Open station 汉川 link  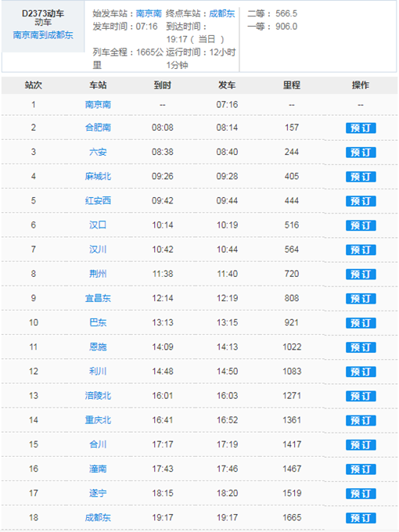click(x=98, y=250)
